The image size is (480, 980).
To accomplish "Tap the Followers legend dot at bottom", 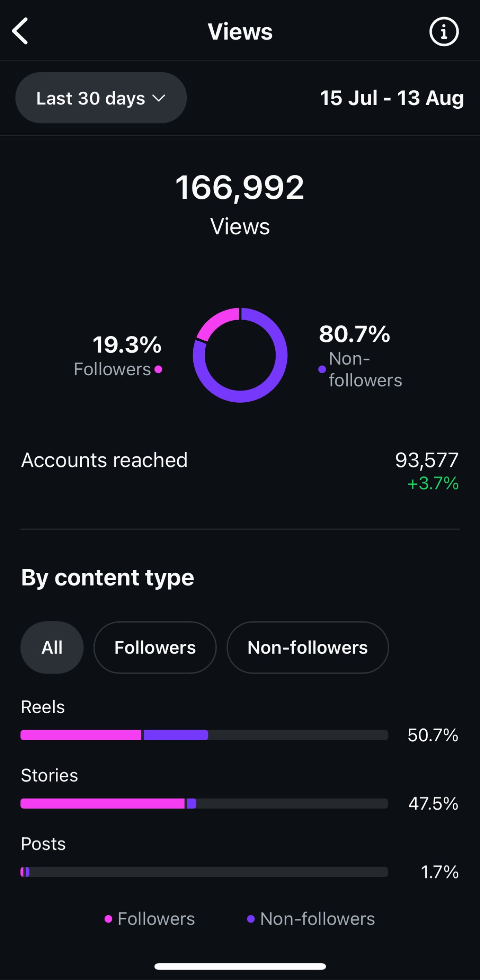I will tap(108, 919).
